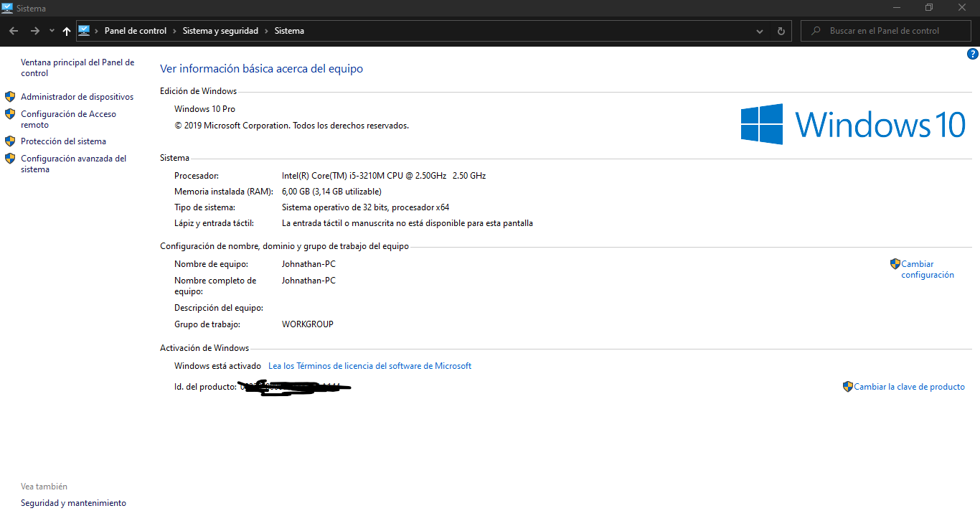
Task: Restore down the Sistema window
Action: 929,7
